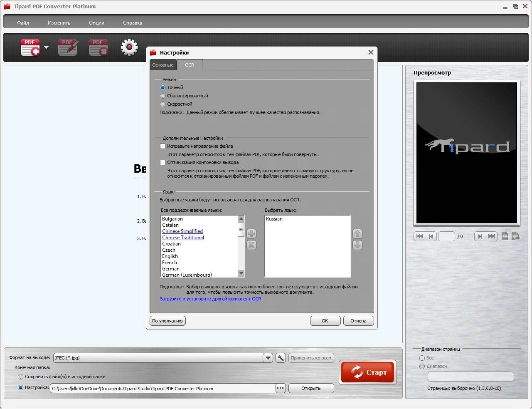Screen dimensions: 532x409
Task: Click the destination folder path field
Action: (x=163, y=388)
